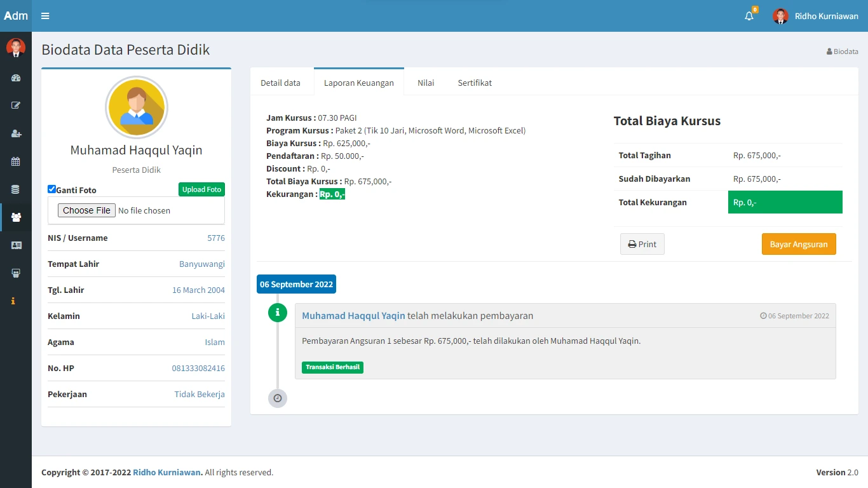Switch to the Detail data tab
This screenshot has width=868, height=488.
pos(280,83)
